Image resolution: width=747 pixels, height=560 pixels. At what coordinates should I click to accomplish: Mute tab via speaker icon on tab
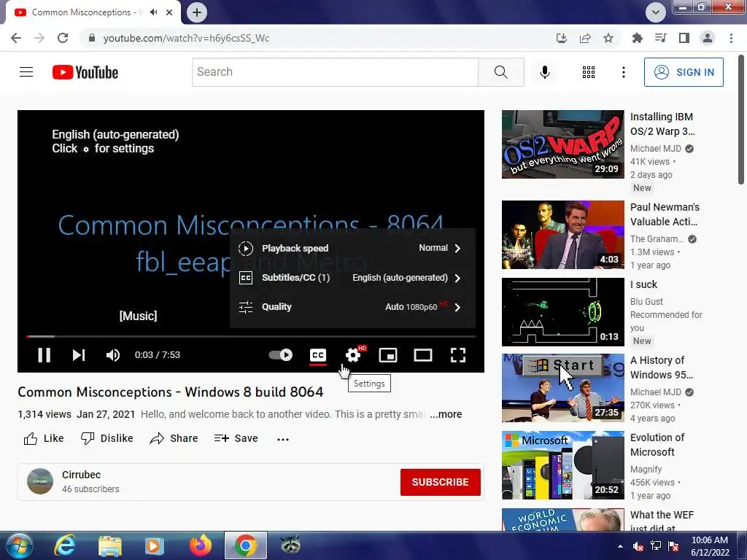153,12
